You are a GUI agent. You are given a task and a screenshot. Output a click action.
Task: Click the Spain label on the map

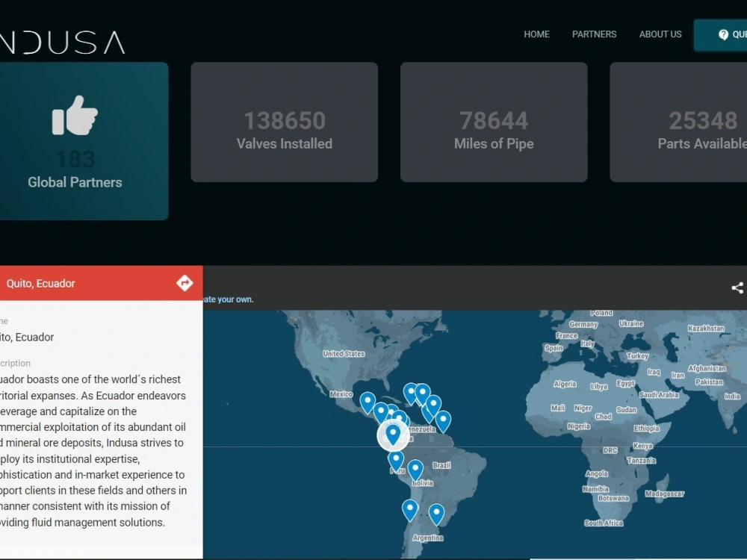(x=554, y=348)
